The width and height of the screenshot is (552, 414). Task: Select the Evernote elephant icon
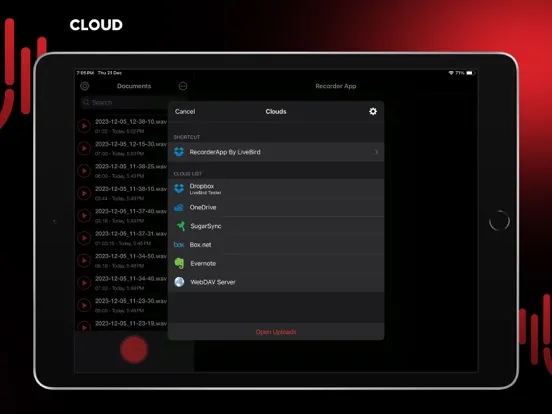[x=180, y=263]
